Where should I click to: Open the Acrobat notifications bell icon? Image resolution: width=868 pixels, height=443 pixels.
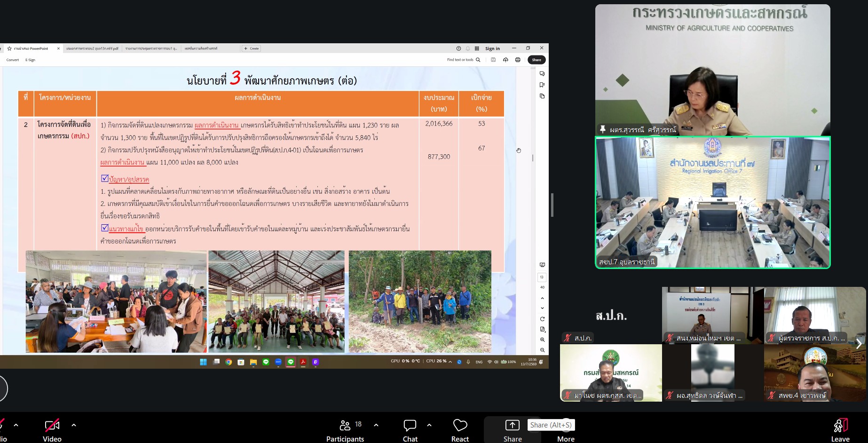pos(468,48)
